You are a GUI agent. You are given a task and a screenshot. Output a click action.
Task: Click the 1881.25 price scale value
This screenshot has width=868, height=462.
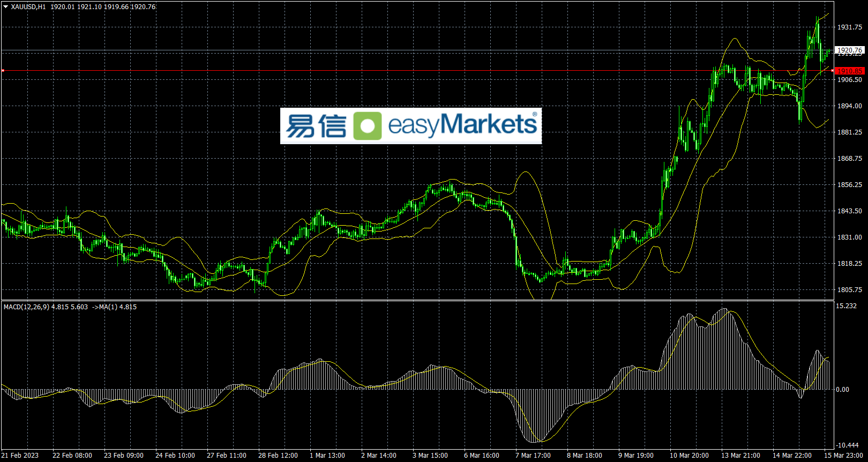tap(850, 132)
